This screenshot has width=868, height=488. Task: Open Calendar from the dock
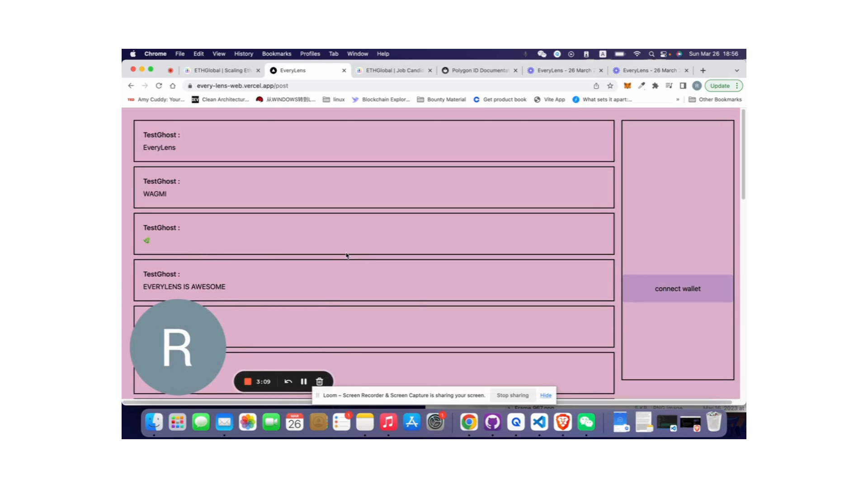(295, 422)
